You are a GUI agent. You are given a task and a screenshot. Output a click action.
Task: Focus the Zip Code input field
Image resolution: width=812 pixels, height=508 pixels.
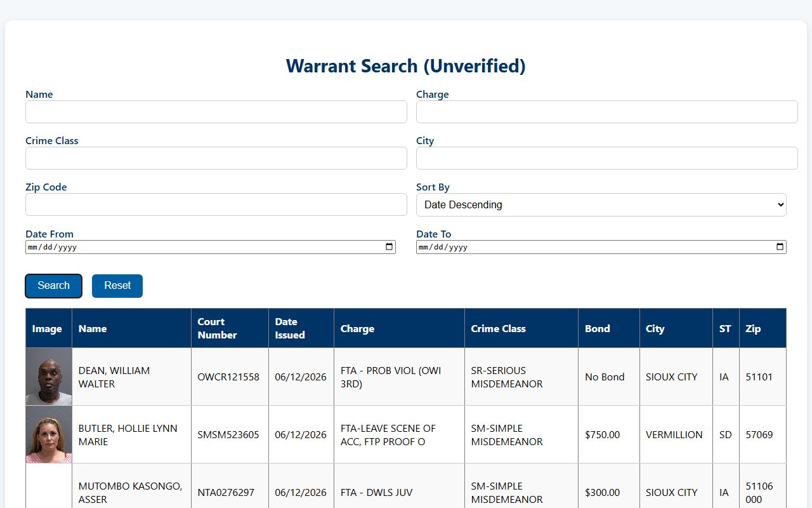pos(216,204)
